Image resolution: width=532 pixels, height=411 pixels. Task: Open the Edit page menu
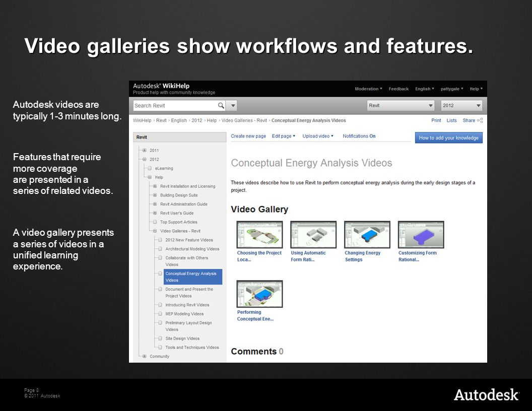[x=283, y=136]
